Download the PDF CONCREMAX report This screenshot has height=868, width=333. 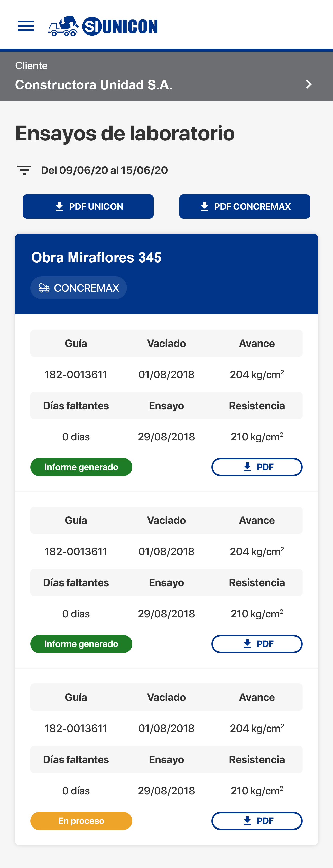point(245,207)
